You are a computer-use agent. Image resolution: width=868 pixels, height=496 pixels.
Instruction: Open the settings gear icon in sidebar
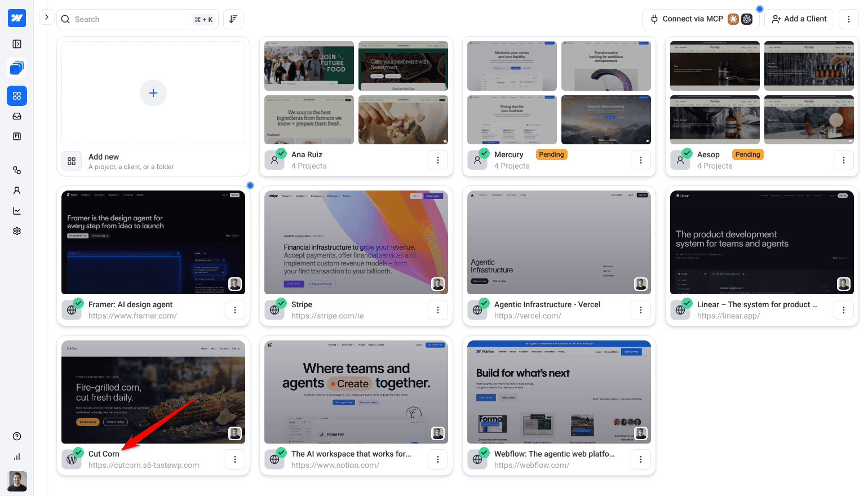point(17,231)
